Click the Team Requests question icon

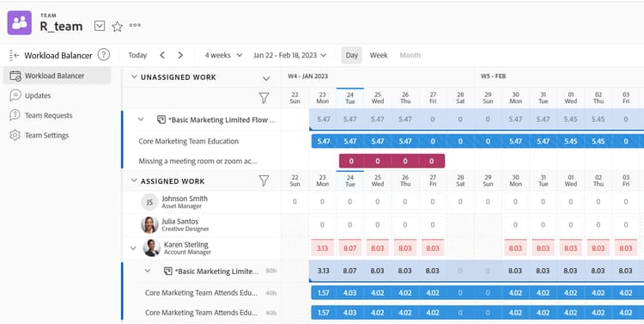15,115
